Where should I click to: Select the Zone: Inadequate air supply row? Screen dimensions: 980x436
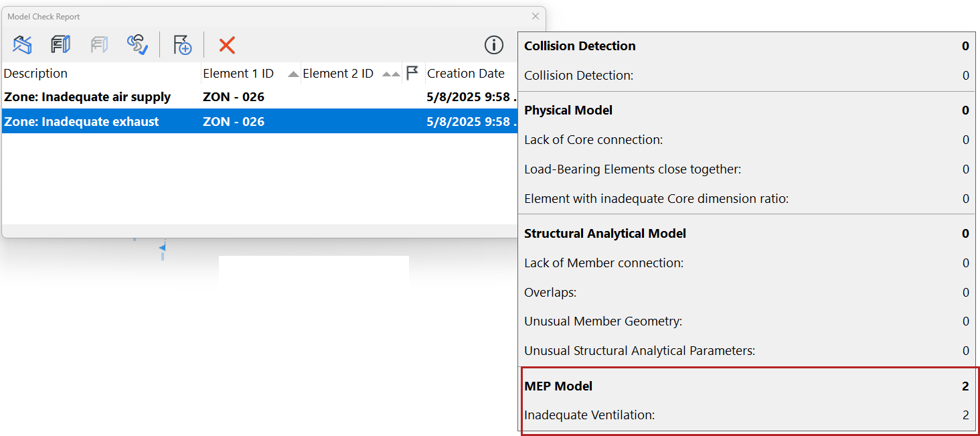pyautogui.click(x=88, y=97)
